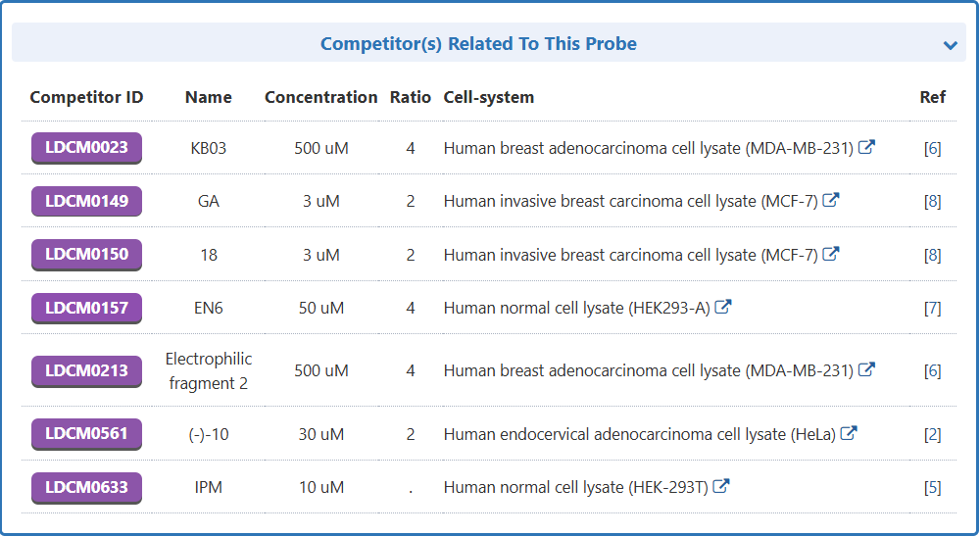Open HEK293-A cell lysate external link icon

tap(723, 307)
